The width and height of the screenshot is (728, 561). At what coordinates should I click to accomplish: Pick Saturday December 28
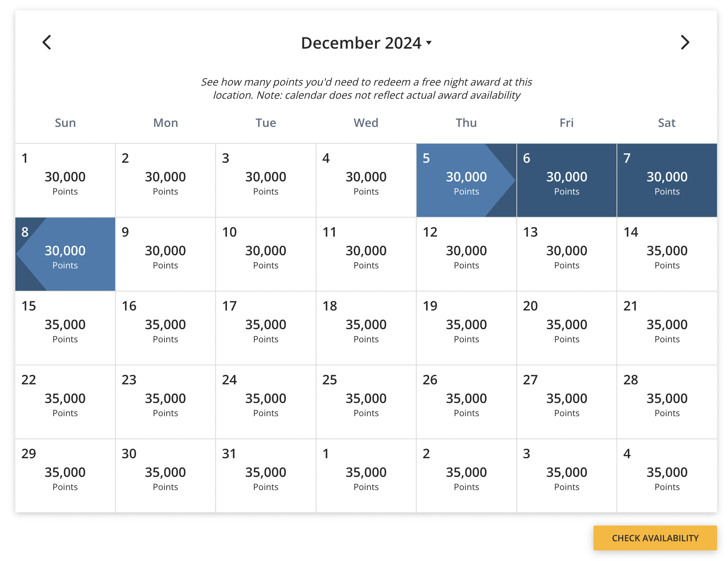[x=667, y=402]
